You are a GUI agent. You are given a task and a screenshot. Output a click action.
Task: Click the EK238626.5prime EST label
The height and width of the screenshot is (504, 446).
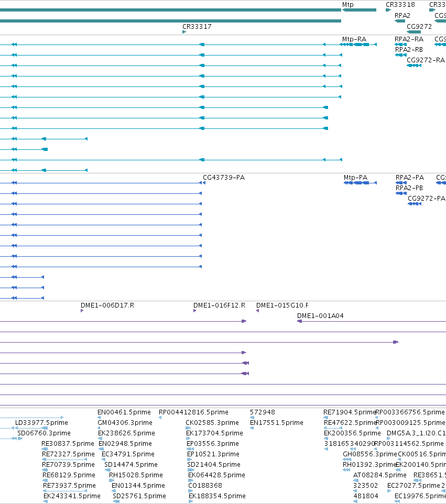[126, 433]
